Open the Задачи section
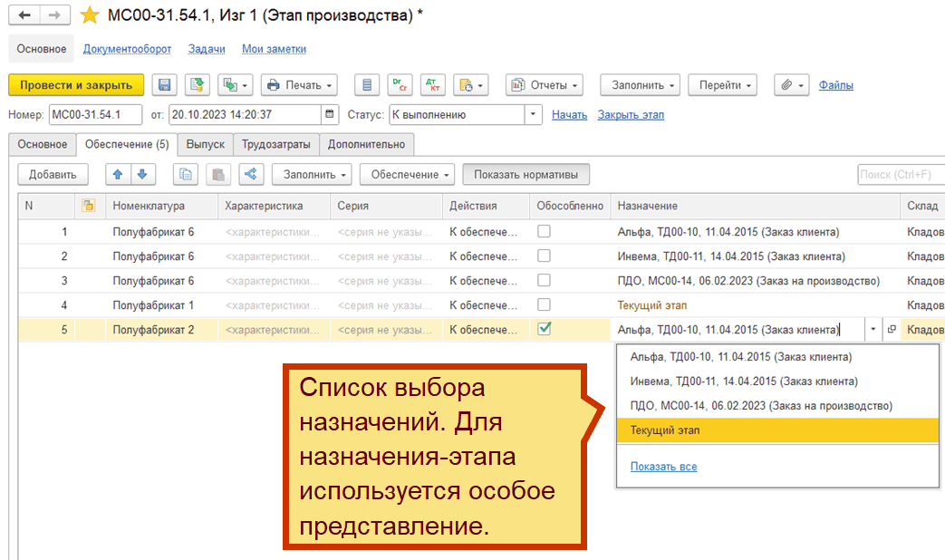 [206, 49]
